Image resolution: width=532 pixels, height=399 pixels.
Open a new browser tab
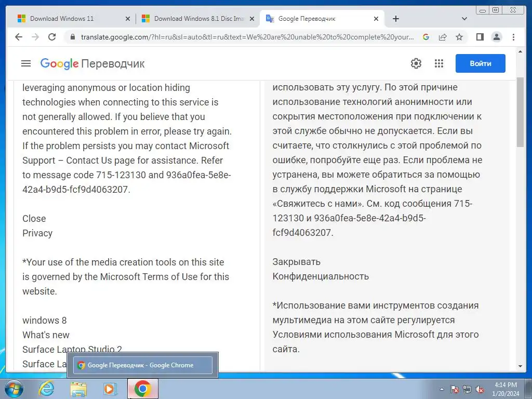click(395, 19)
